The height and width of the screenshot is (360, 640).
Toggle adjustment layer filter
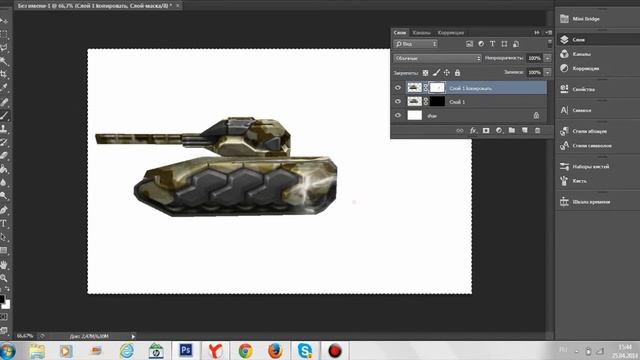point(481,44)
